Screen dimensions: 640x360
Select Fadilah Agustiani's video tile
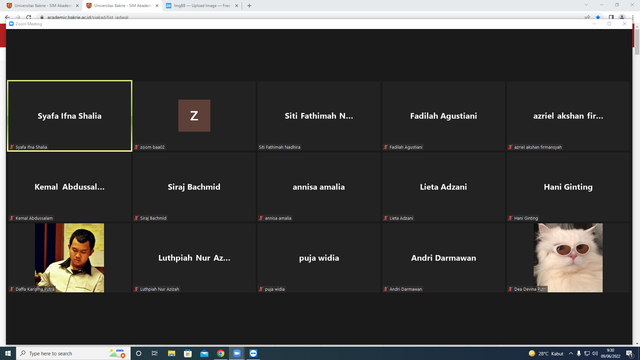[444, 116]
